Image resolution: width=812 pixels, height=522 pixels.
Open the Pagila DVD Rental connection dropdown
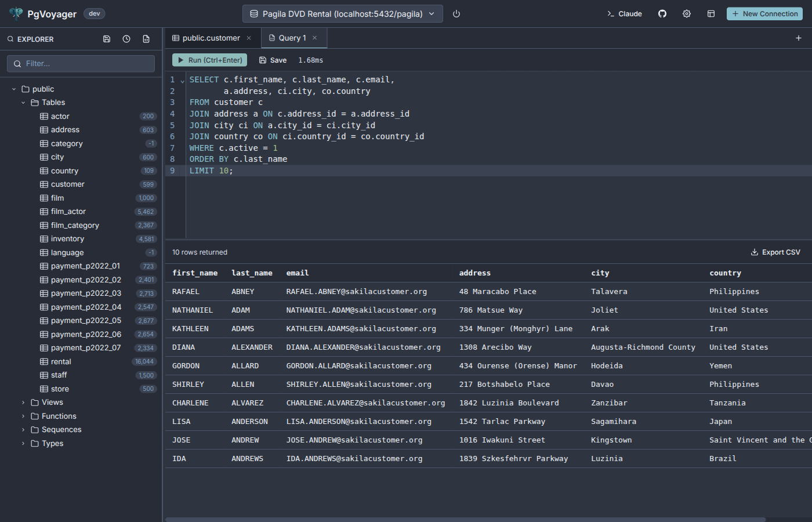click(342, 13)
